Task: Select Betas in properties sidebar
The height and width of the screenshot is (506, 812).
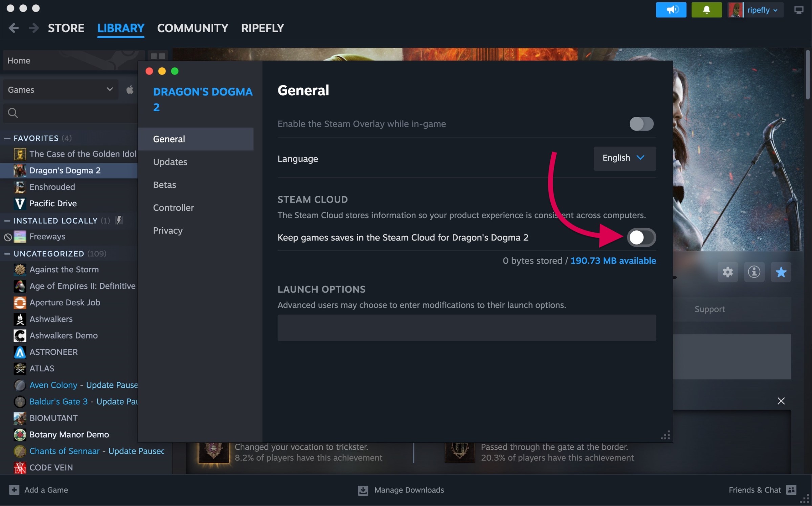Action: [196, 185]
